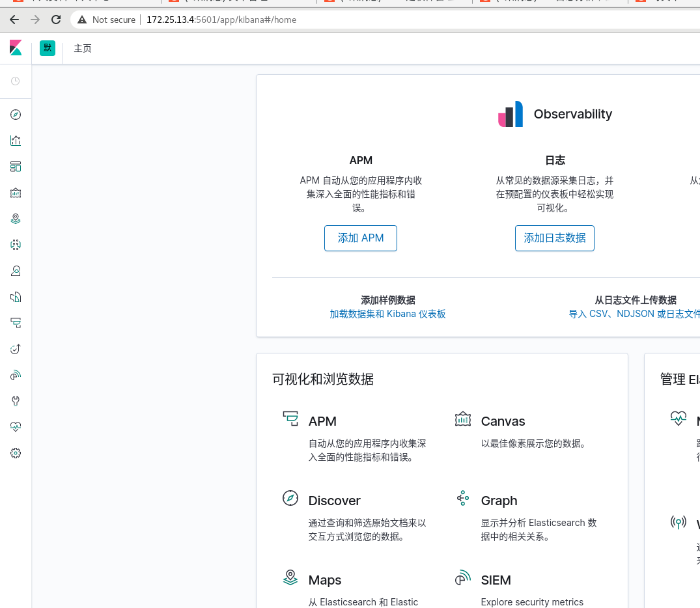The width and height of the screenshot is (700, 608).
Task: Open recently viewed clock icon
Action: (x=15, y=81)
